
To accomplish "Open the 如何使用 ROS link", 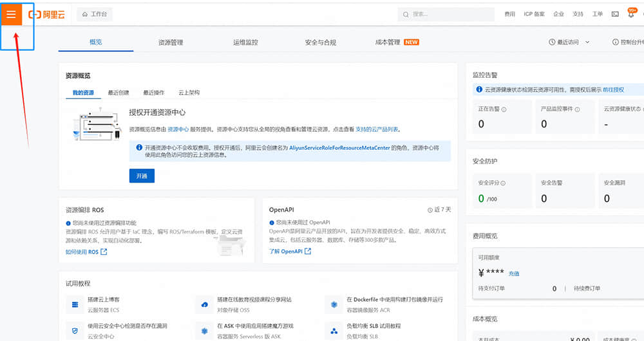I will [86, 252].
